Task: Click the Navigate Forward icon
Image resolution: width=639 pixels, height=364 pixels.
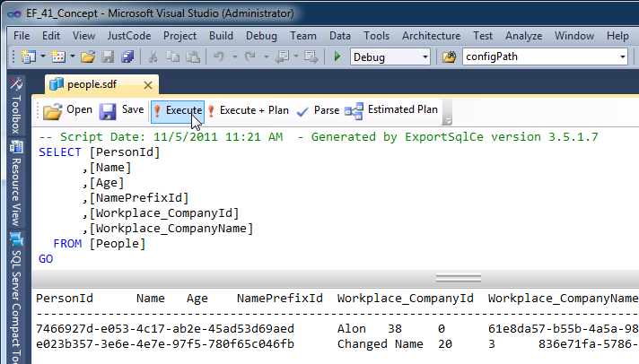Action: point(311,56)
